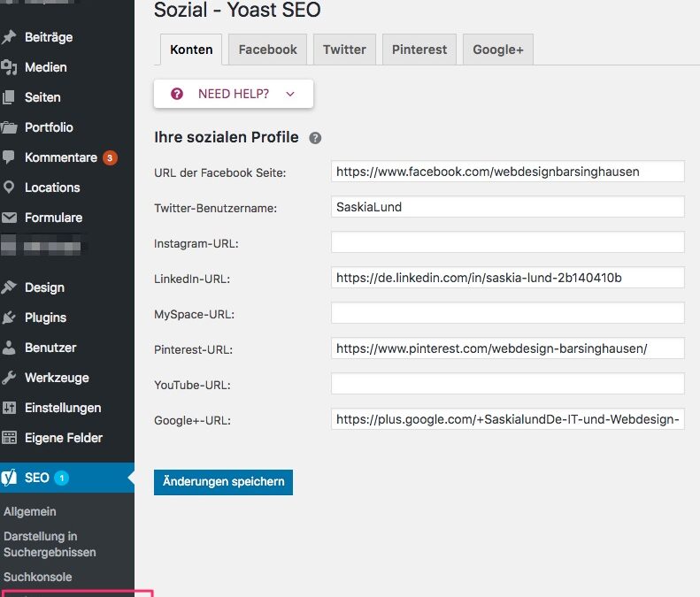The width and height of the screenshot is (700, 597).
Task: Click the plug icon beside Plugins
Action: pos(10,318)
